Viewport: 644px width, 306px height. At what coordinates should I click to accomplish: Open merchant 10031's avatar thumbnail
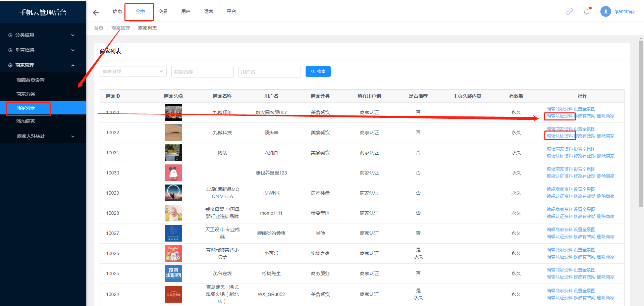point(173,153)
